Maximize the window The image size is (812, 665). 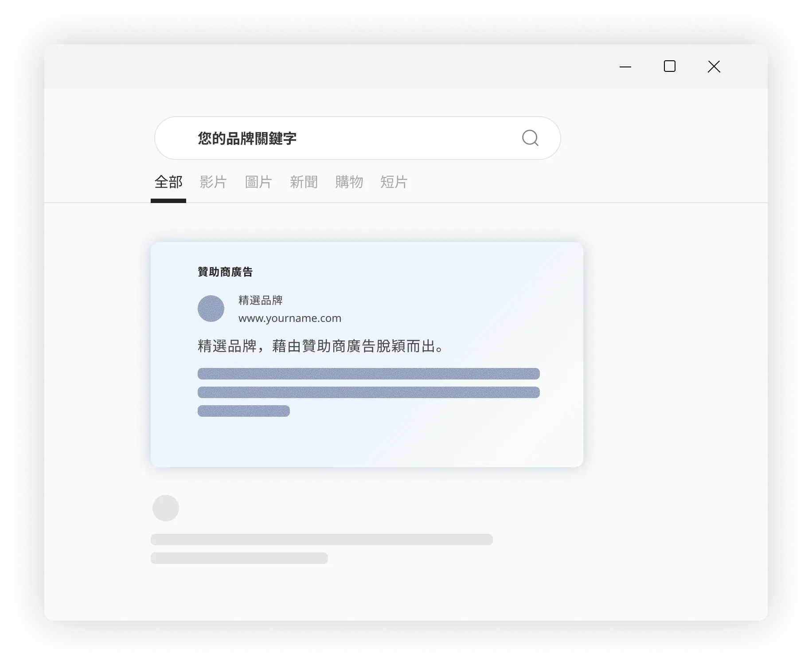coord(670,66)
